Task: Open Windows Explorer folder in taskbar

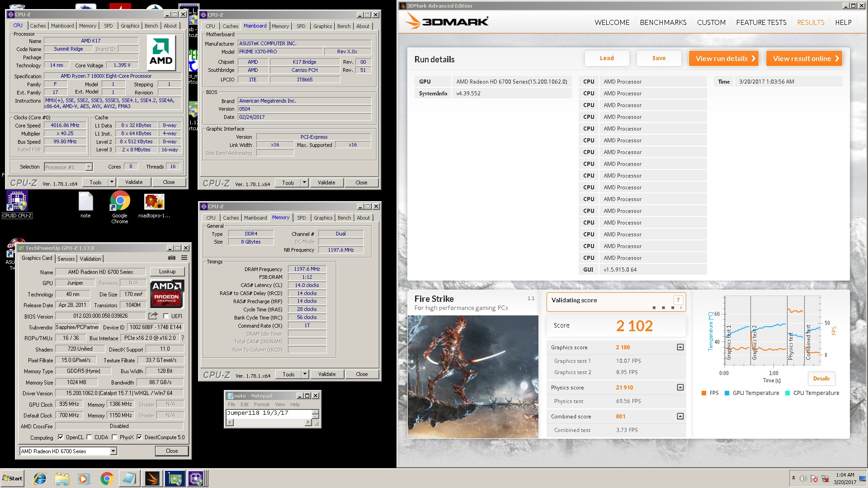Action: click(x=62, y=479)
